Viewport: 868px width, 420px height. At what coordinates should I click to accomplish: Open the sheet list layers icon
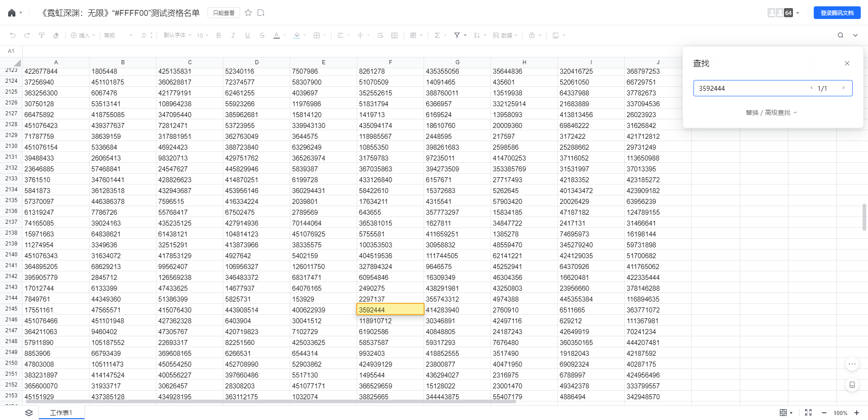click(x=29, y=413)
